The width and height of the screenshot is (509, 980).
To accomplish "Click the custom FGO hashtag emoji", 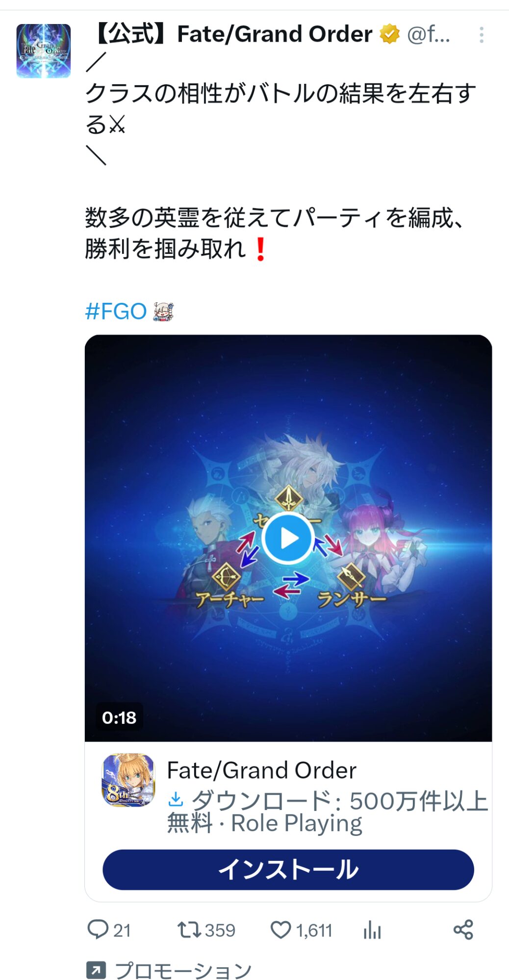I will pos(163,312).
